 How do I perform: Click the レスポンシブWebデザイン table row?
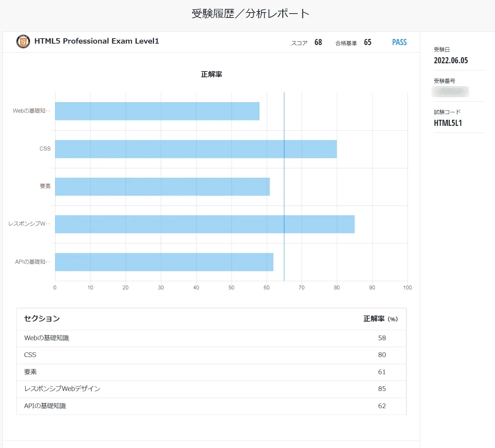tap(211, 389)
